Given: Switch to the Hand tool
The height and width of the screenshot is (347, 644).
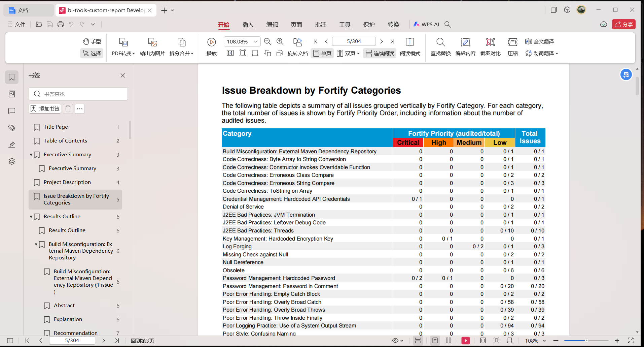Looking at the screenshot, I should (92, 41).
